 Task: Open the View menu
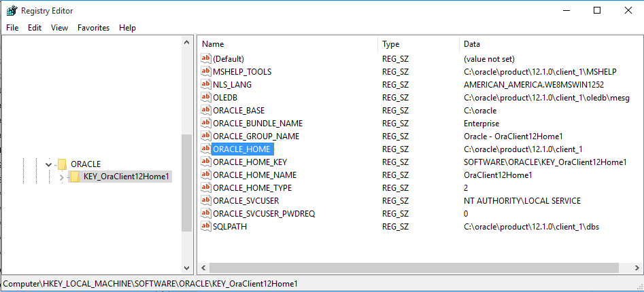click(x=59, y=28)
